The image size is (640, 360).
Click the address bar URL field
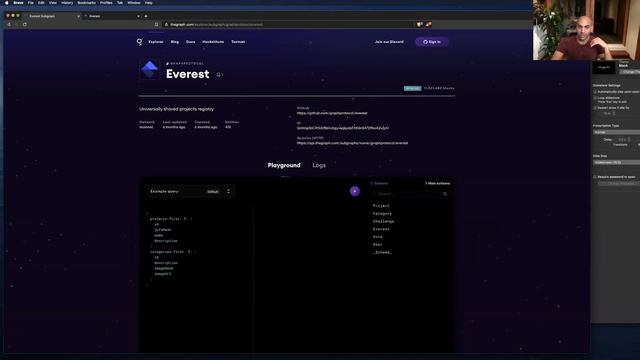288,24
